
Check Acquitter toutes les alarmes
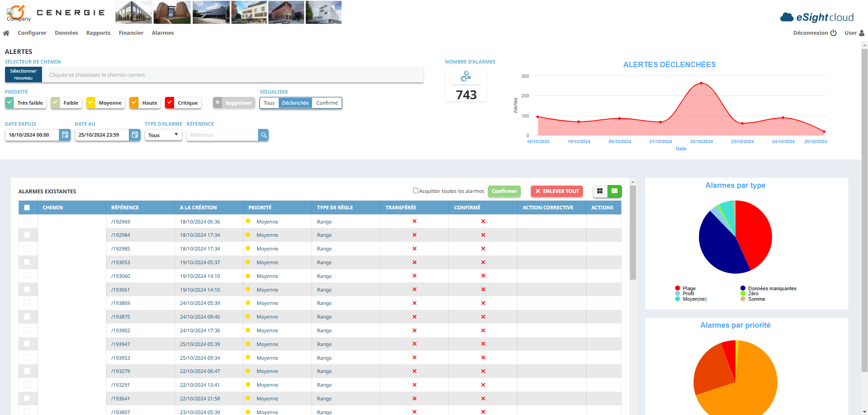pyautogui.click(x=416, y=191)
